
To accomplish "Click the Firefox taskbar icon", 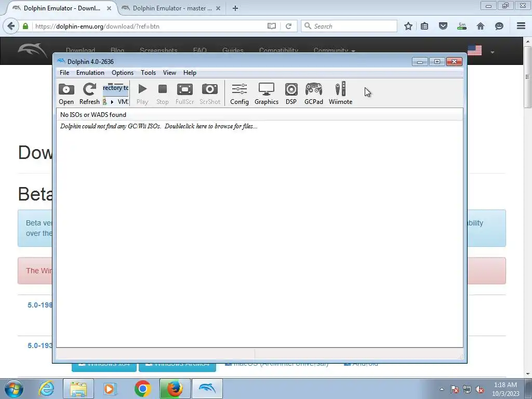I will tap(175, 389).
